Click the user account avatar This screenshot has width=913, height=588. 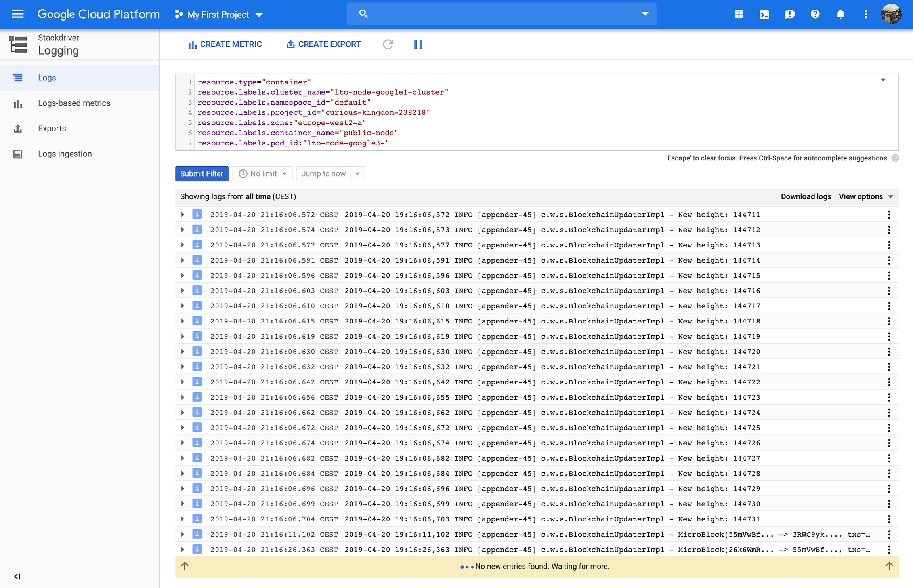(x=891, y=14)
